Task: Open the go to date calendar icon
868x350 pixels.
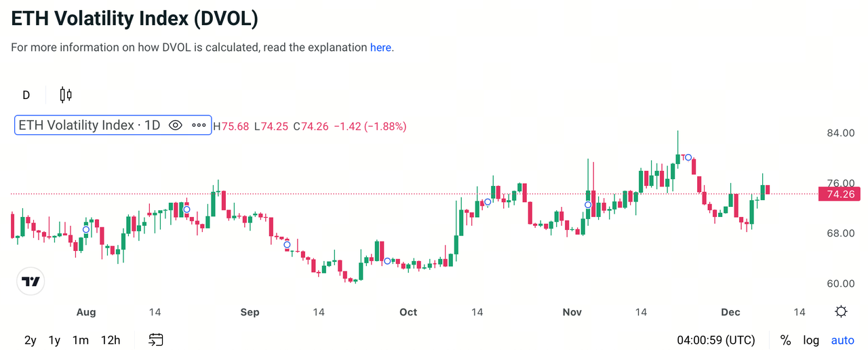Action: pyautogui.click(x=156, y=340)
